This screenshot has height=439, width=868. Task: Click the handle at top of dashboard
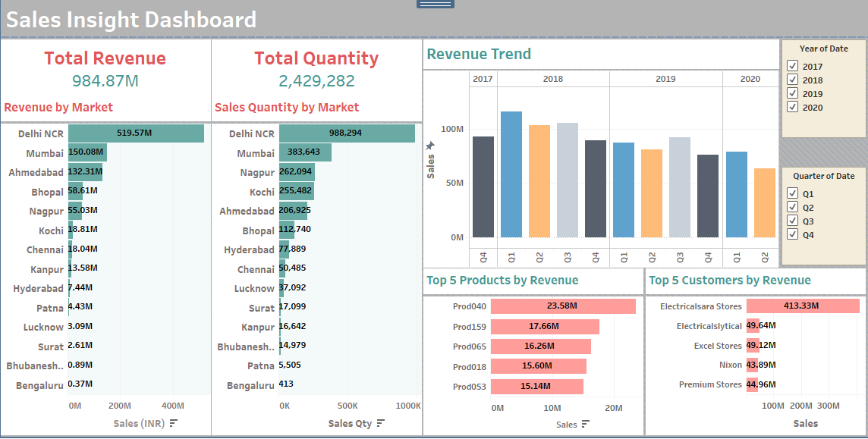tap(436, 4)
